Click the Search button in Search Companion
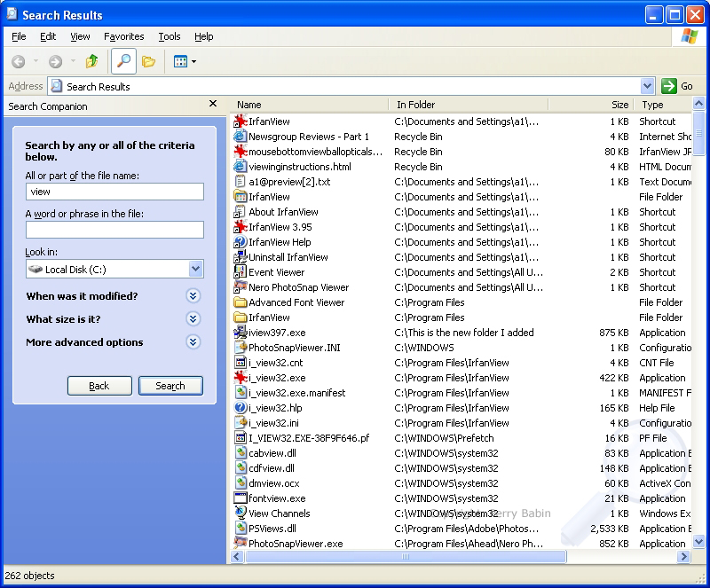Viewport: 710px width, 588px height. click(170, 386)
